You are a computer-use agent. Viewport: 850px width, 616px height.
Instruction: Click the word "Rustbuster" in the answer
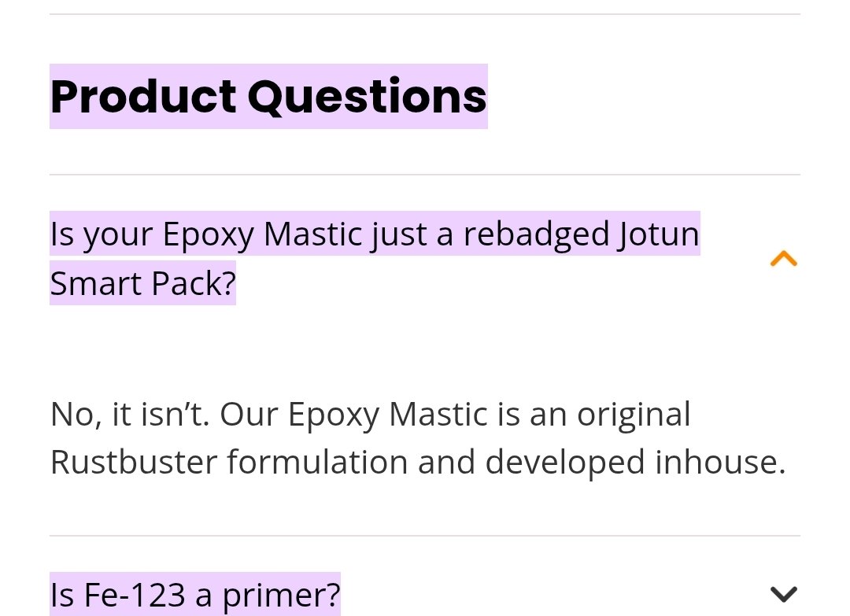coord(134,462)
